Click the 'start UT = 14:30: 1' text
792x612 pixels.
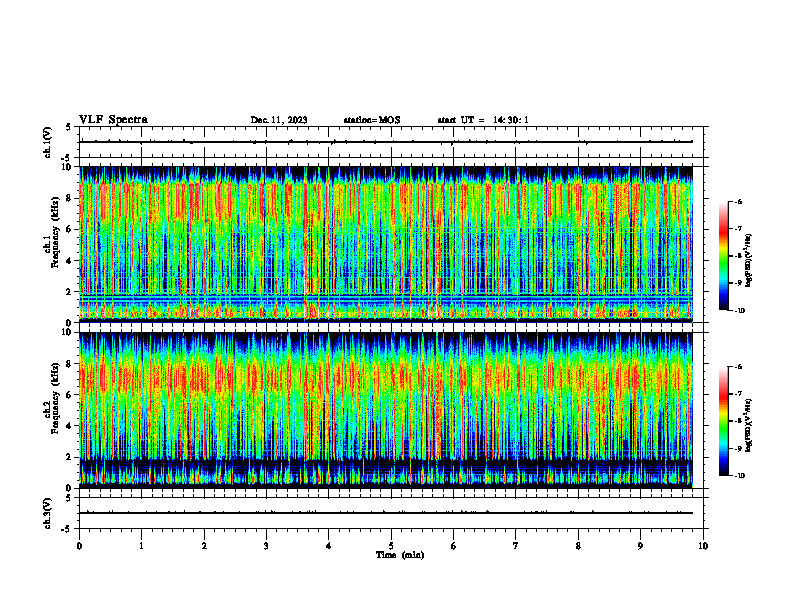(x=483, y=120)
